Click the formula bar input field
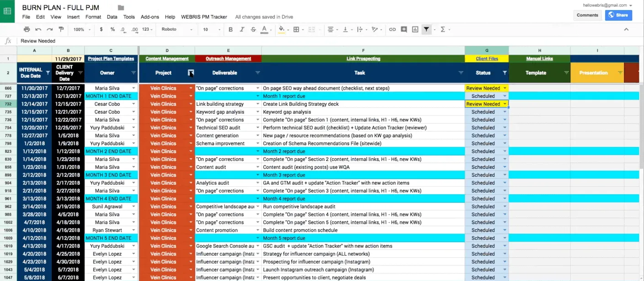The height and width of the screenshot is (281, 644). pos(320,41)
